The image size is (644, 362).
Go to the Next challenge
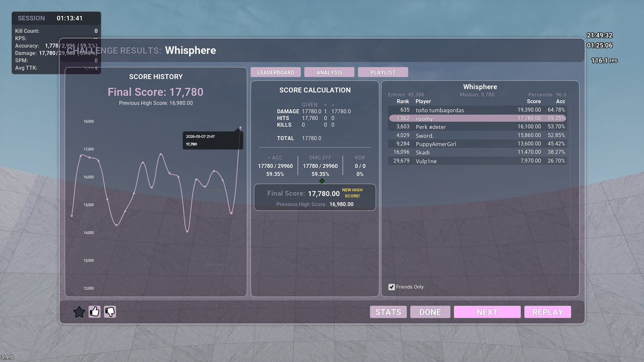[487, 312]
